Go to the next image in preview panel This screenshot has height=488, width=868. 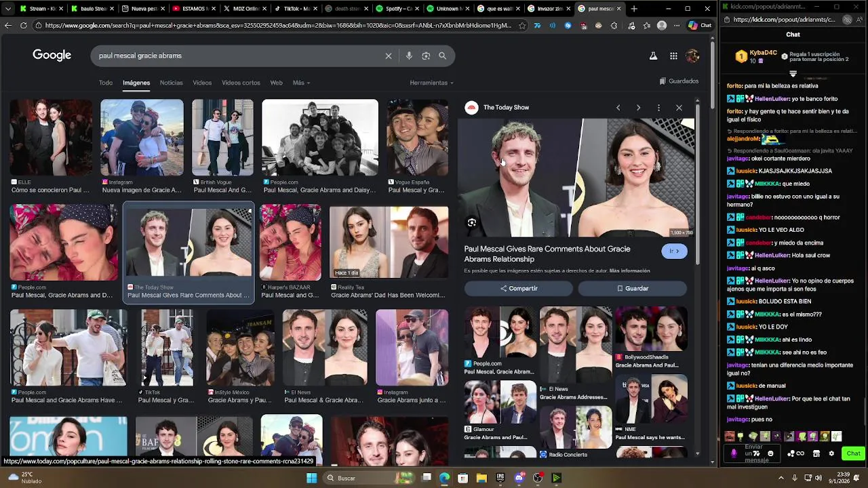[638, 108]
